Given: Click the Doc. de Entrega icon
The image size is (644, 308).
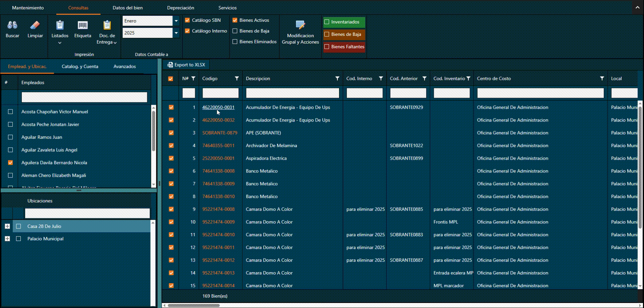Looking at the screenshot, I should point(107,25).
